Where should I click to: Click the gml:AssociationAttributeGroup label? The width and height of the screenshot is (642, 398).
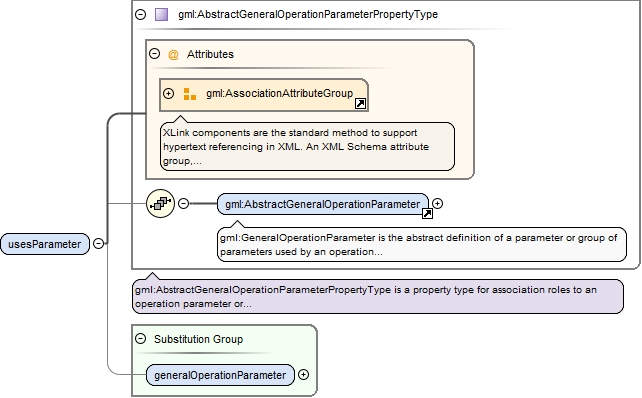point(280,93)
